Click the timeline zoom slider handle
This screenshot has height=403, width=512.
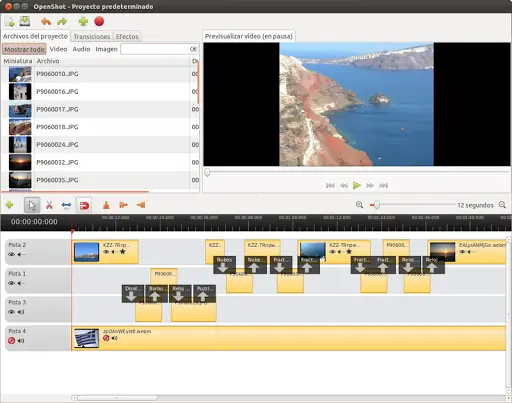click(377, 205)
